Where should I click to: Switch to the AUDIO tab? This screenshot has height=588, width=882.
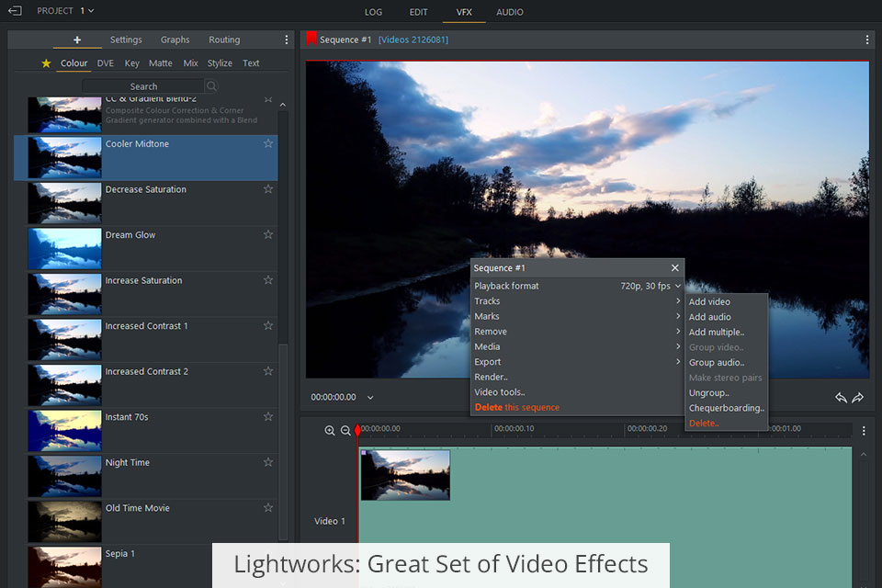point(510,12)
